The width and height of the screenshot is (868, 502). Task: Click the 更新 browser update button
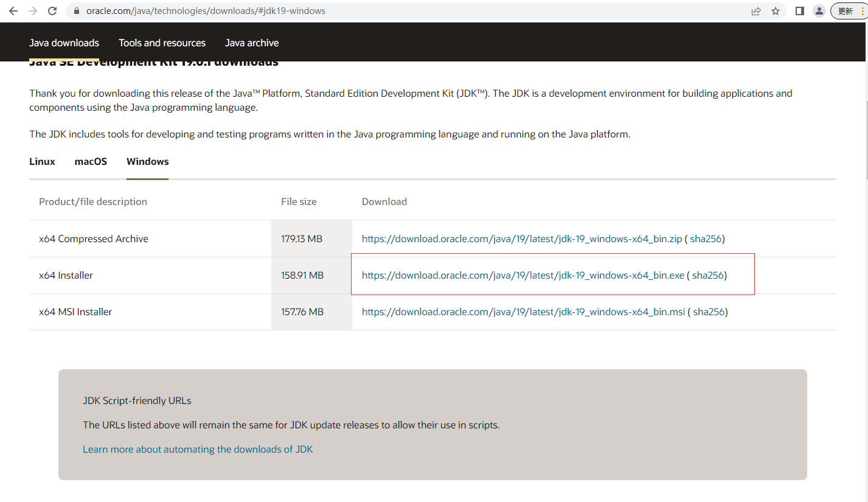tap(848, 11)
